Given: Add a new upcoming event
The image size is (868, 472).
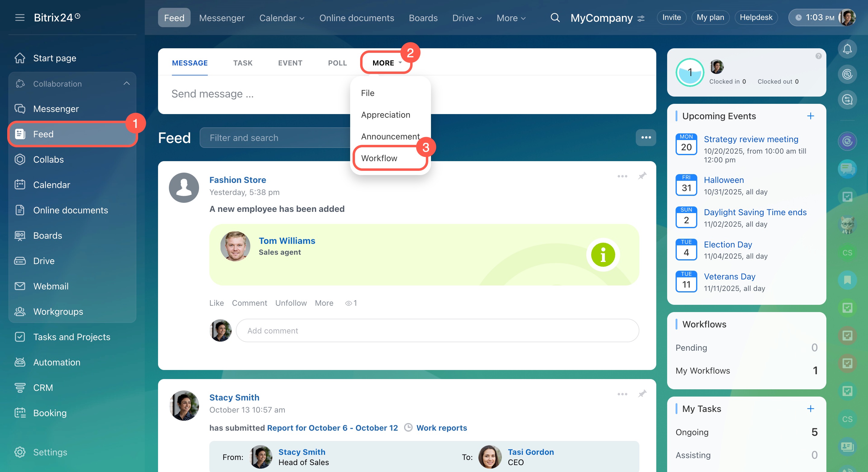Looking at the screenshot, I should tap(810, 116).
